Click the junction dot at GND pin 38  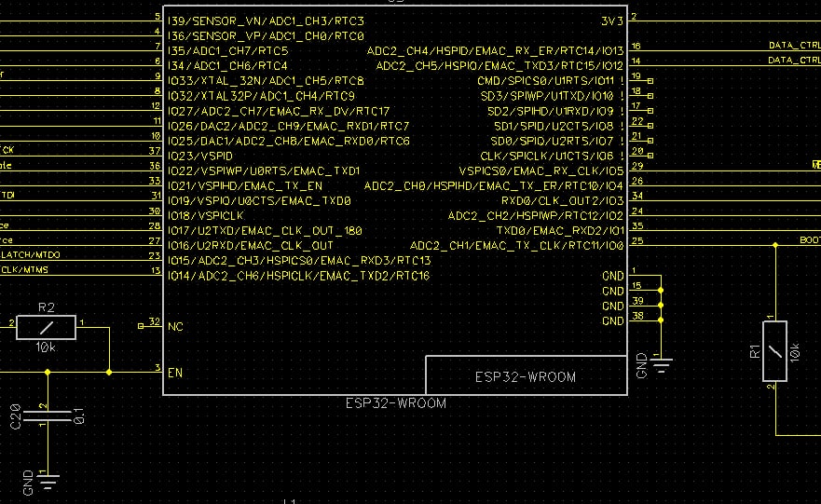click(661, 320)
